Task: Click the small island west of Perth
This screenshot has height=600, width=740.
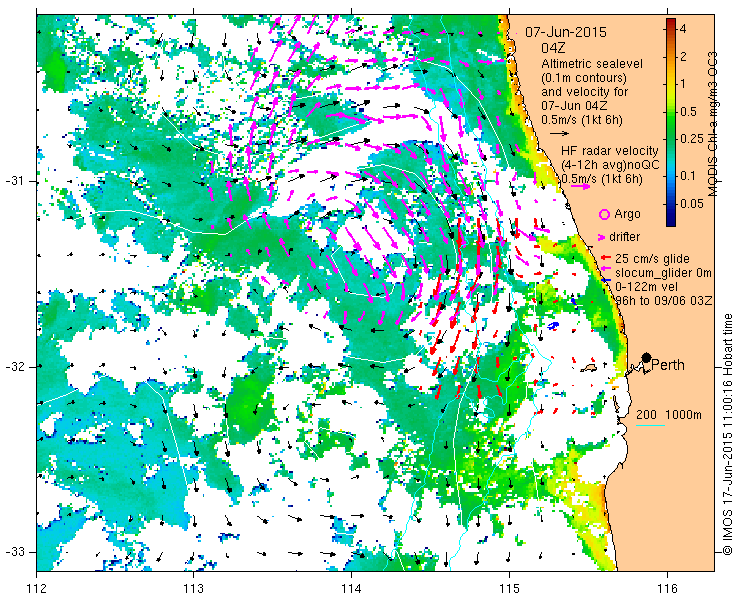Action: click(589, 367)
